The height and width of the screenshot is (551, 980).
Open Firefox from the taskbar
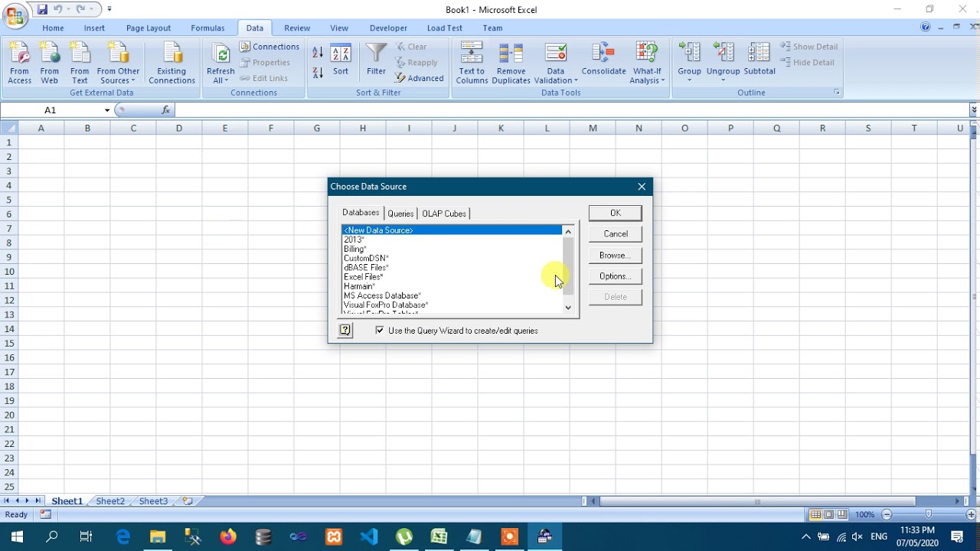click(x=228, y=536)
